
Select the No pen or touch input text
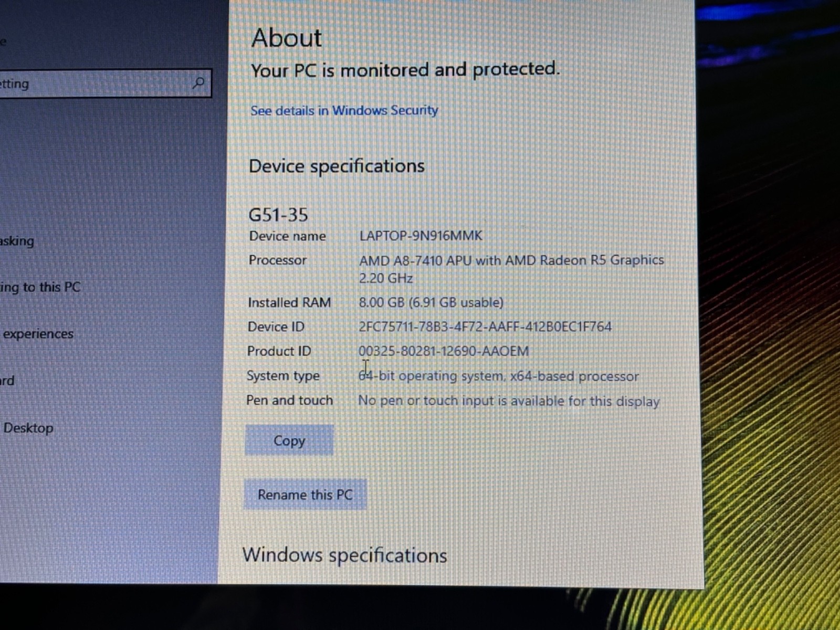pos(427,401)
